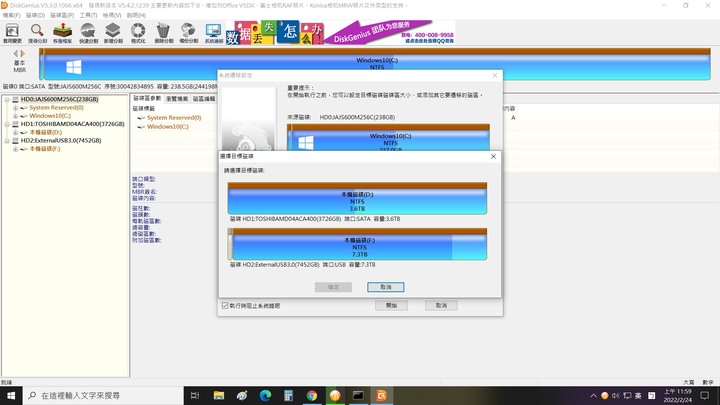Click Windows10(C:) in partition list
This screenshot has height=405, width=720.
pos(168,126)
